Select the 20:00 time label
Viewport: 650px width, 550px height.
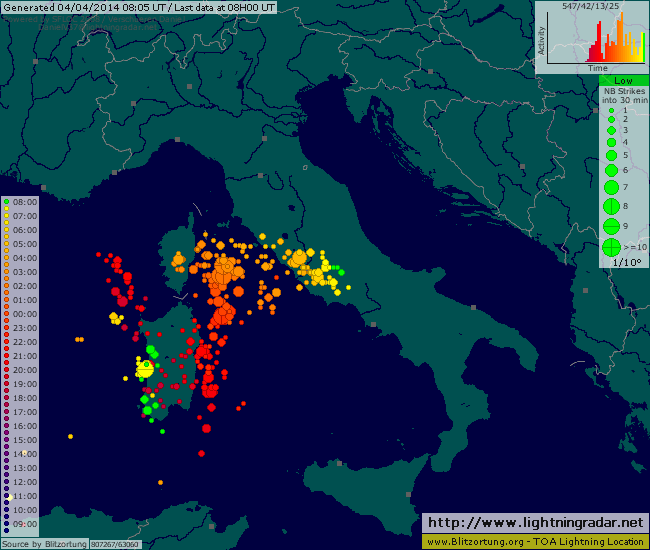[25, 370]
